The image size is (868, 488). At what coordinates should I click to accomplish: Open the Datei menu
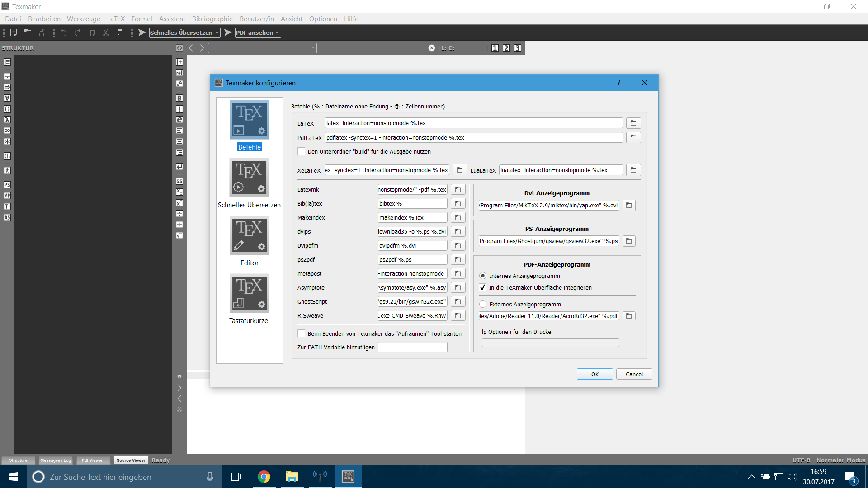click(13, 19)
